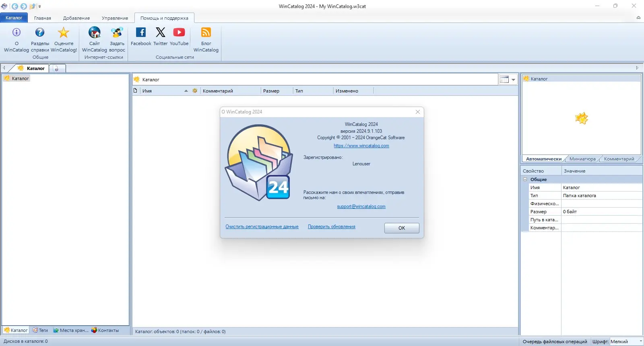
Task: Click the star column header icon
Action: pyautogui.click(x=195, y=91)
